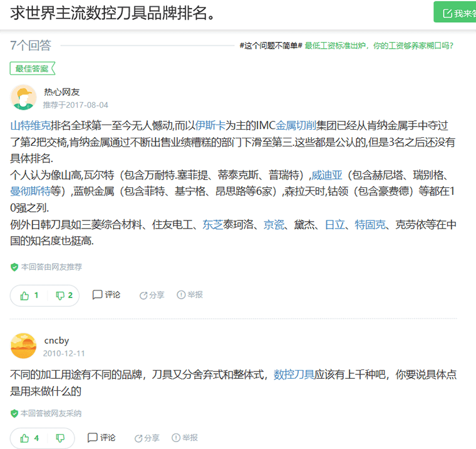Open 评论 comments on cncby answer
The width and height of the screenshot is (476, 449).
(x=101, y=438)
